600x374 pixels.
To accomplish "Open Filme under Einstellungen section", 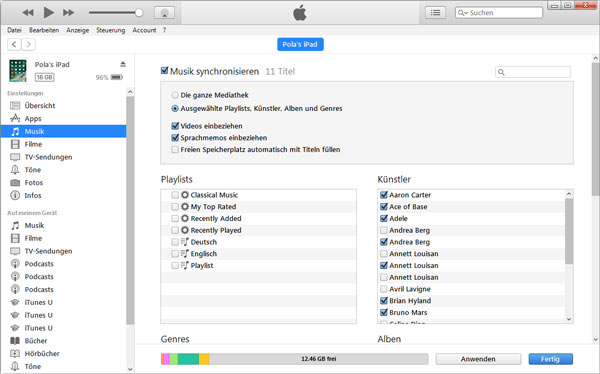I will 33,144.
